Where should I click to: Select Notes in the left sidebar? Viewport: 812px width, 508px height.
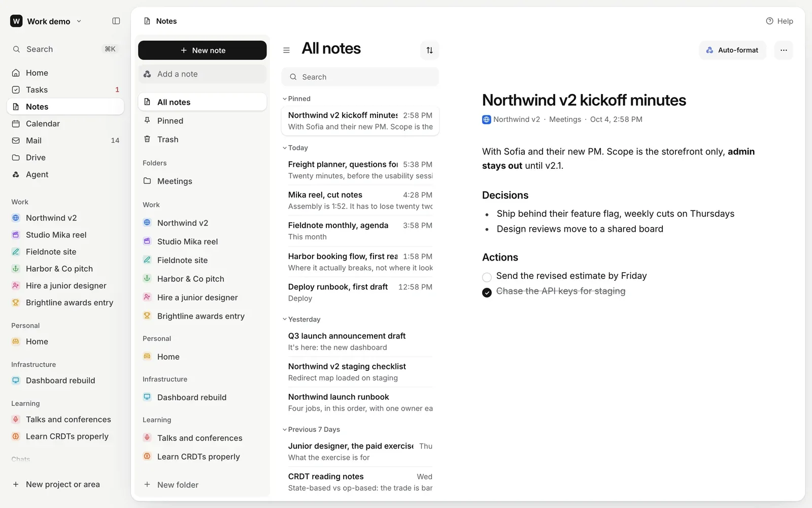pyautogui.click(x=65, y=107)
